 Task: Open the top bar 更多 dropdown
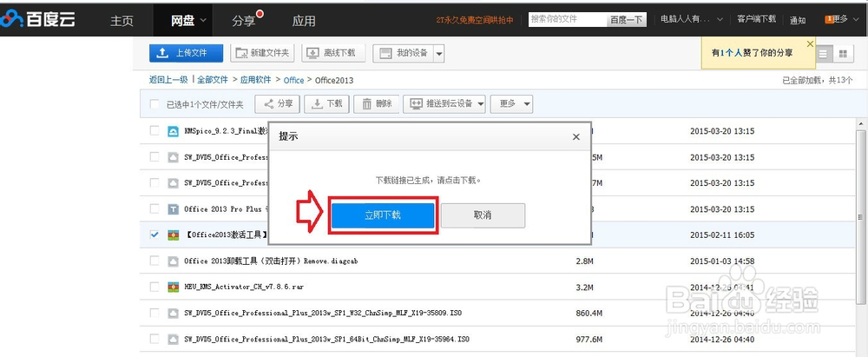coord(844,19)
